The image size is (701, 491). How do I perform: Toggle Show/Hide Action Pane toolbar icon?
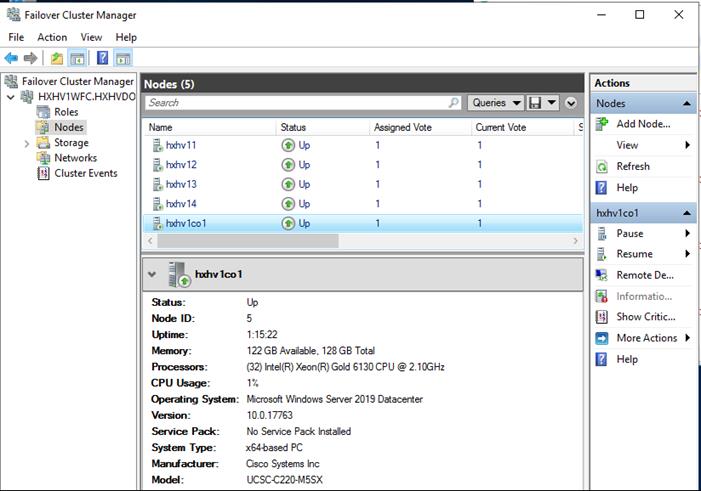pos(123,58)
